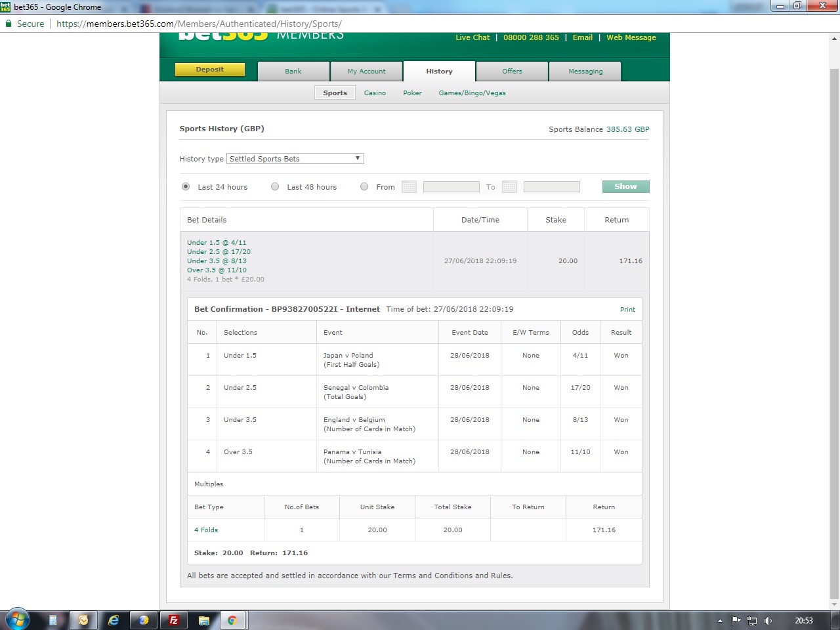
Task: Open the Action Center flag icon
Action: coord(736,620)
